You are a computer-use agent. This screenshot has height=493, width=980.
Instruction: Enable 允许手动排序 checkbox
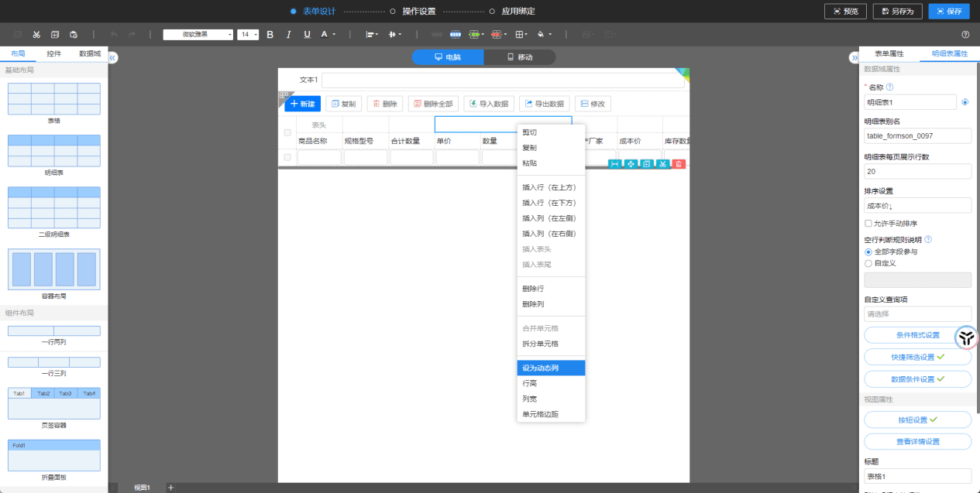868,224
